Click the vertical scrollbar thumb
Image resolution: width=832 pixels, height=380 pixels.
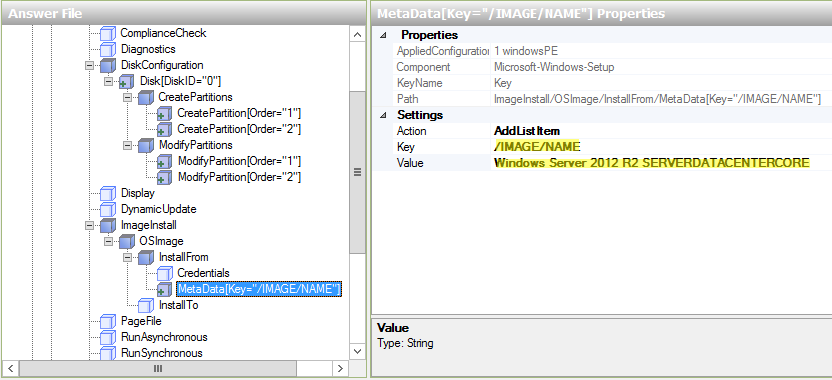[x=357, y=172]
